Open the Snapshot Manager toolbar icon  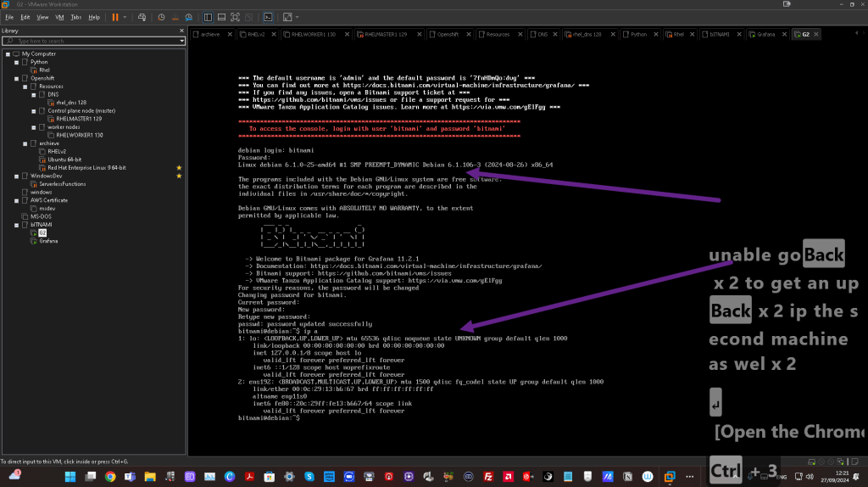(189, 17)
